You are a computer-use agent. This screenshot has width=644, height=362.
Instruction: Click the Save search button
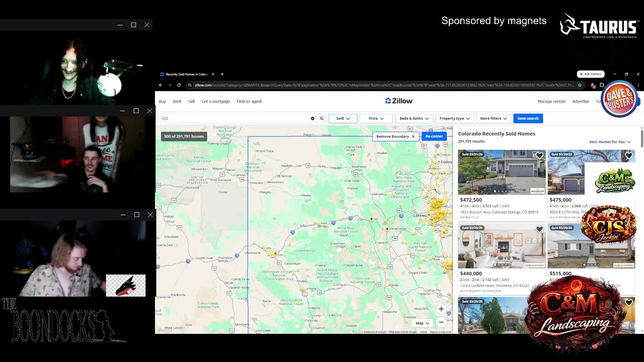pyautogui.click(x=528, y=118)
